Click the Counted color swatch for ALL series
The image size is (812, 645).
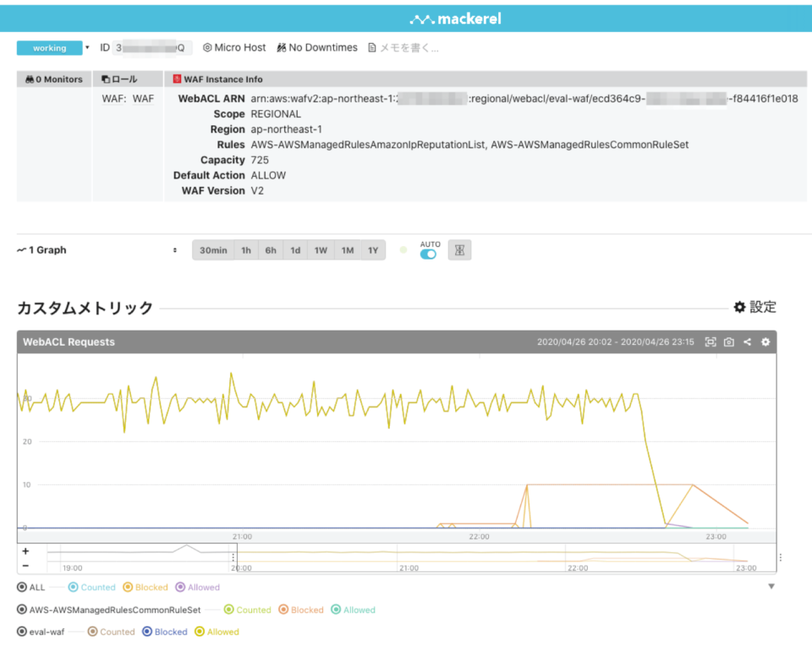tap(74, 587)
